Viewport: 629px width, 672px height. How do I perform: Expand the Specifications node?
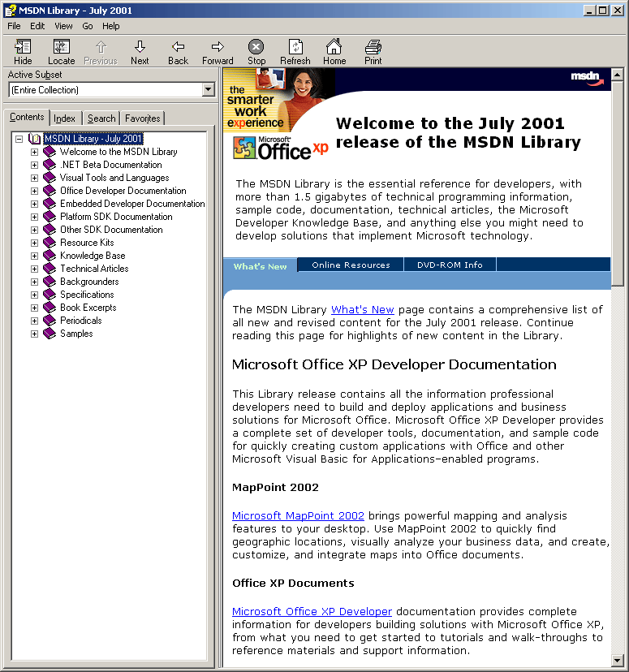pos(34,295)
